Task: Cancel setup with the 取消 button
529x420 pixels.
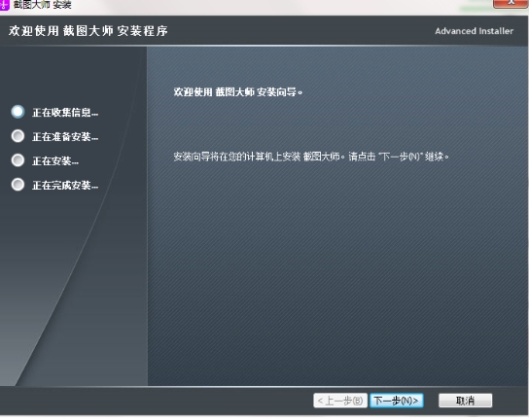Action: point(465,401)
